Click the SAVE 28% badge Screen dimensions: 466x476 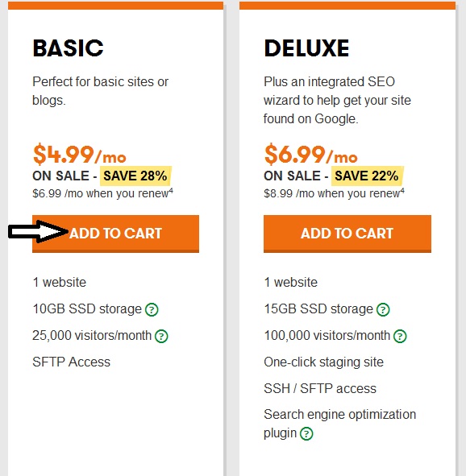pyautogui.click(x=135, y=176)
